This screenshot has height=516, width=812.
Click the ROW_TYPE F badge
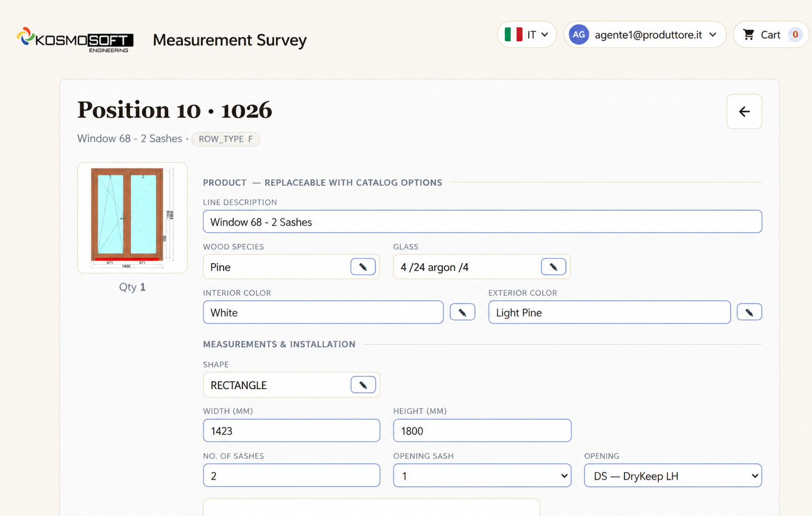226,139
